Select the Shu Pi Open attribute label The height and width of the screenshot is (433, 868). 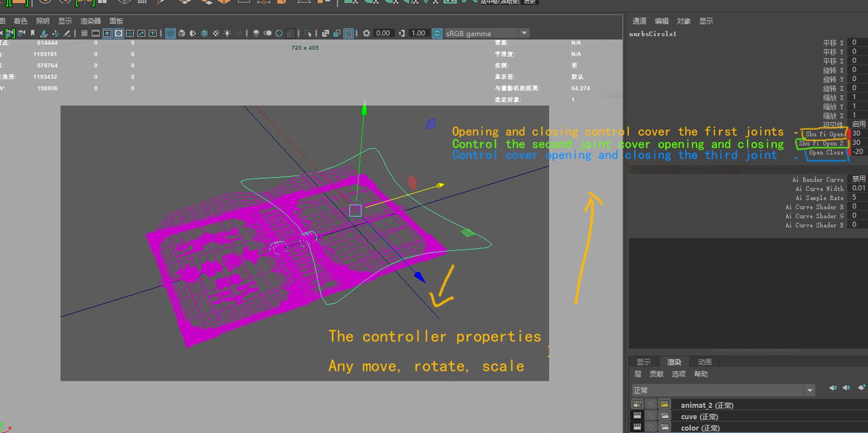click(825, 134)
